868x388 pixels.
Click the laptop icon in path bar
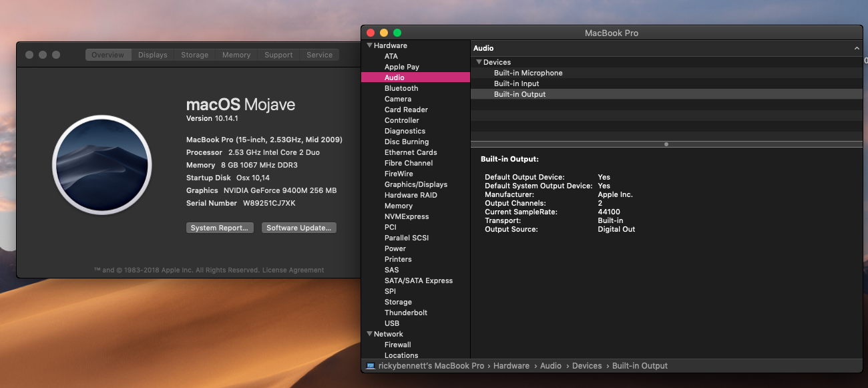370,366
